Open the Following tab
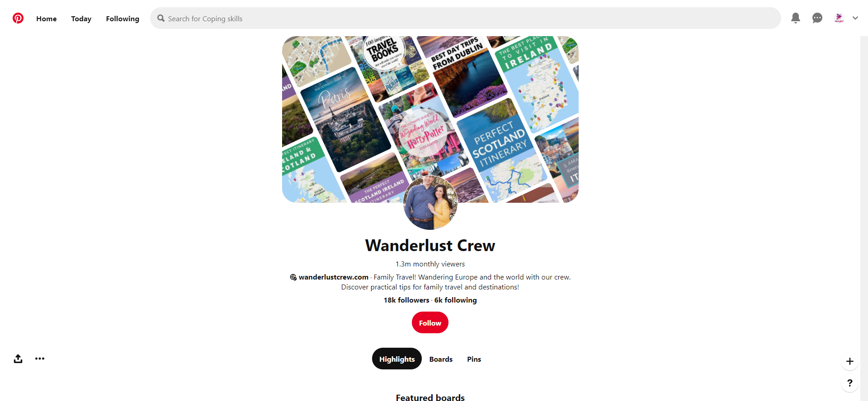The width and height of the screenshot is (868, 401). tap(123, 19)
